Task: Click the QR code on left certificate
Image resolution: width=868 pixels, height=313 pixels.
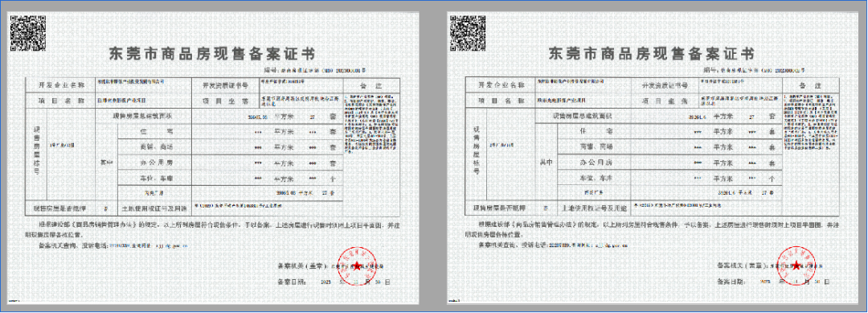Action: [x=28, y=33]
